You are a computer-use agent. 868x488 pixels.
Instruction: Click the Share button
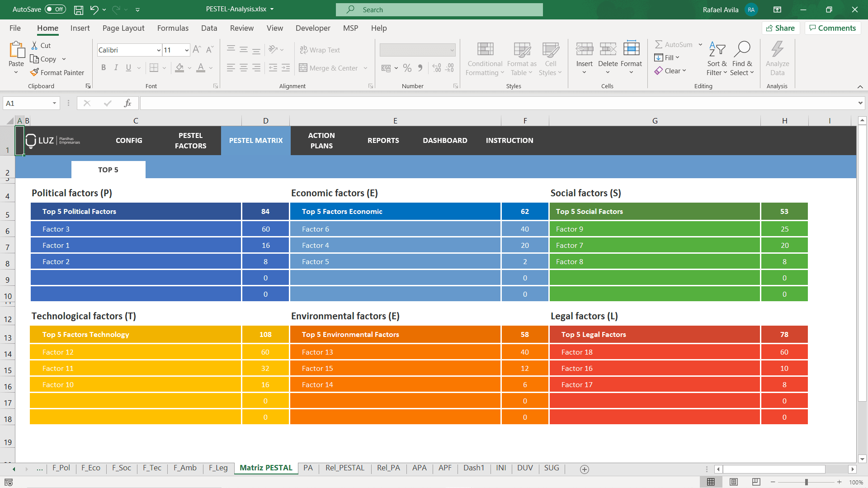[781, 28]
